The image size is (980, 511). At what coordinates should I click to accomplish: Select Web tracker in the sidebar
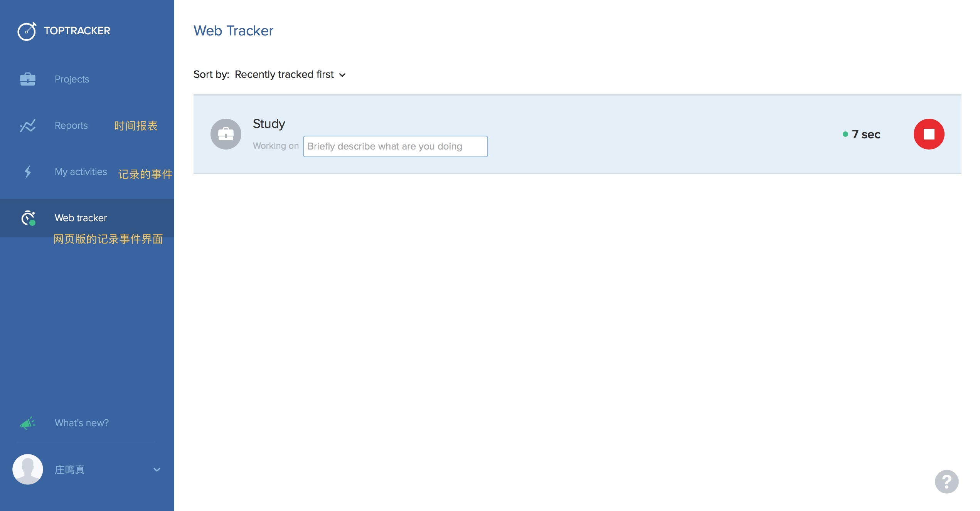(81, 218)
